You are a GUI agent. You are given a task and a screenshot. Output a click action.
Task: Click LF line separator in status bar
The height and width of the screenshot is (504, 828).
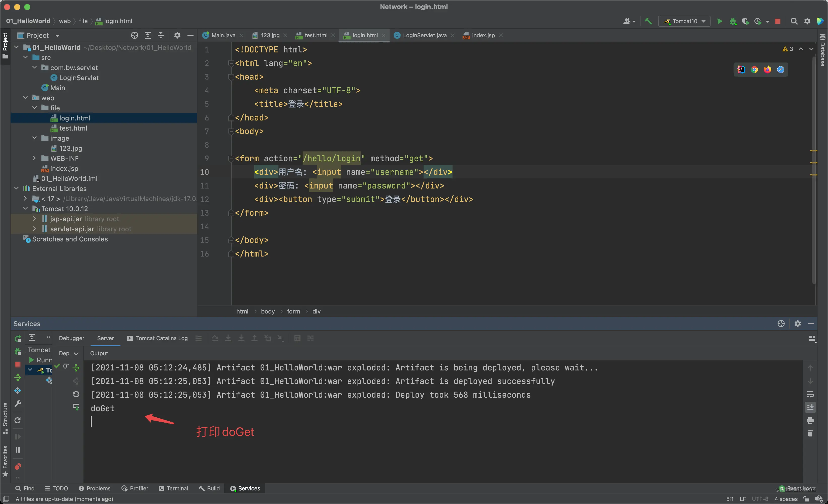[743, 499]
